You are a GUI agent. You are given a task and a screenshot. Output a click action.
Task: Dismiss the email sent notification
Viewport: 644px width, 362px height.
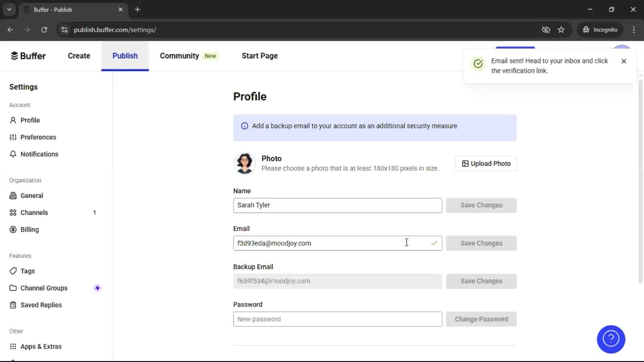pos(624,61)
